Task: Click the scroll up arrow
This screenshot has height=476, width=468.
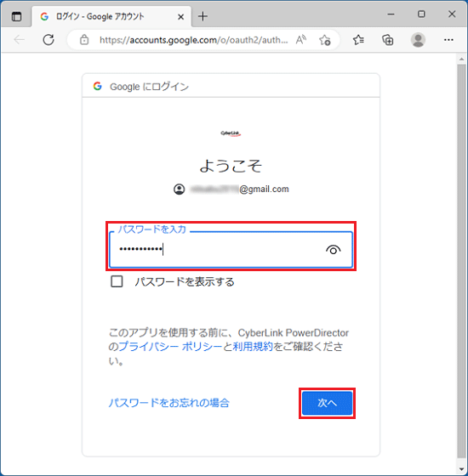Action: tap(461, 59)
